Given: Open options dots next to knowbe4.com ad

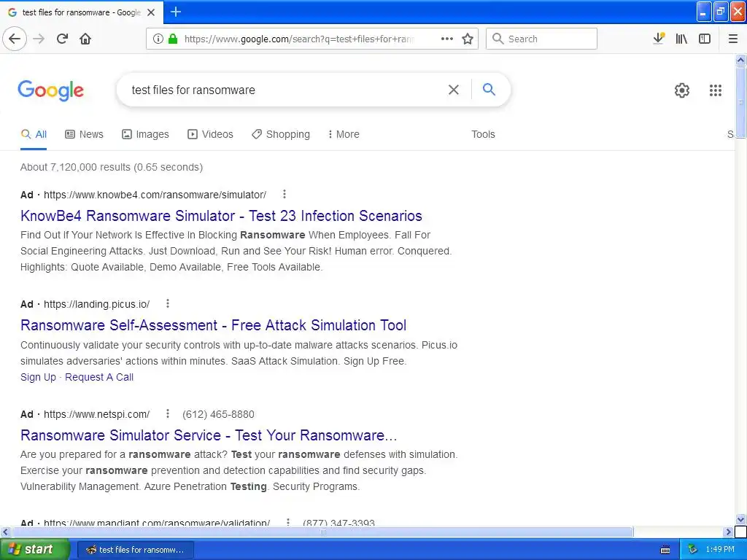Looking at the screenshot, I should [x=285, y=194].
